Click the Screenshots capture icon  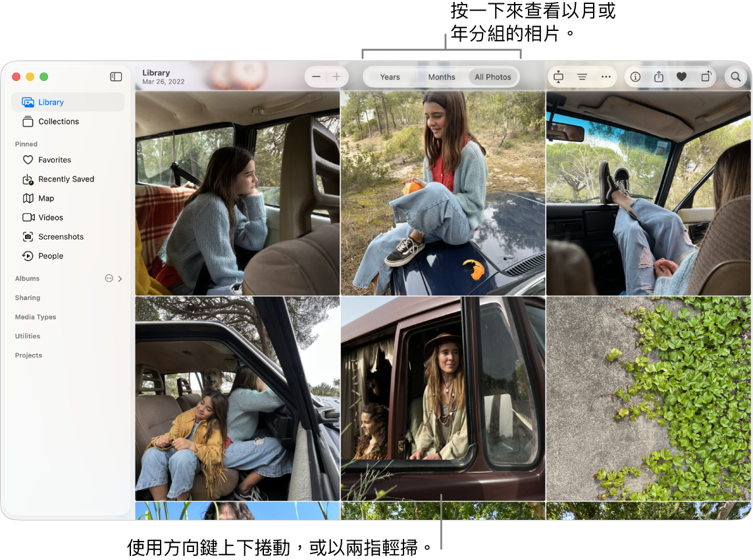pyautogui.click(x=28, y=237)
